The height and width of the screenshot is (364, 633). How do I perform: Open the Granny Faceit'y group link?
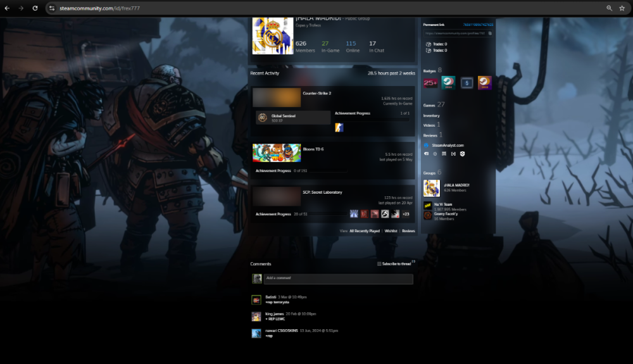coord(446,214)
